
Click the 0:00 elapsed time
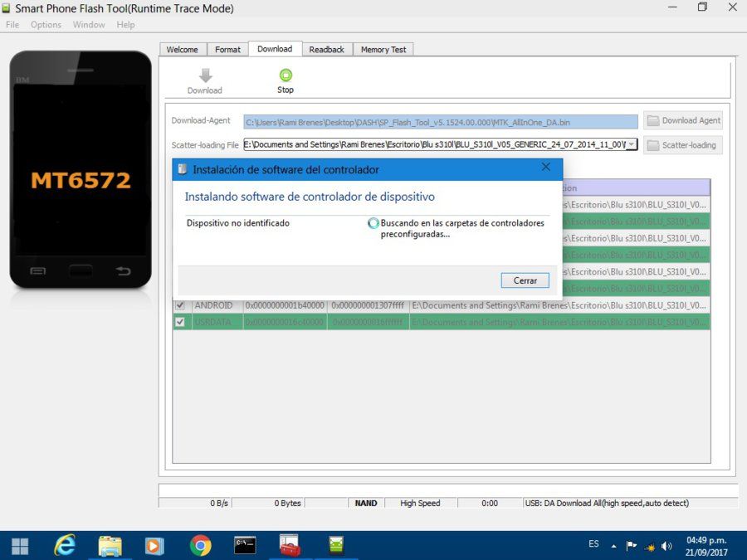490,503
